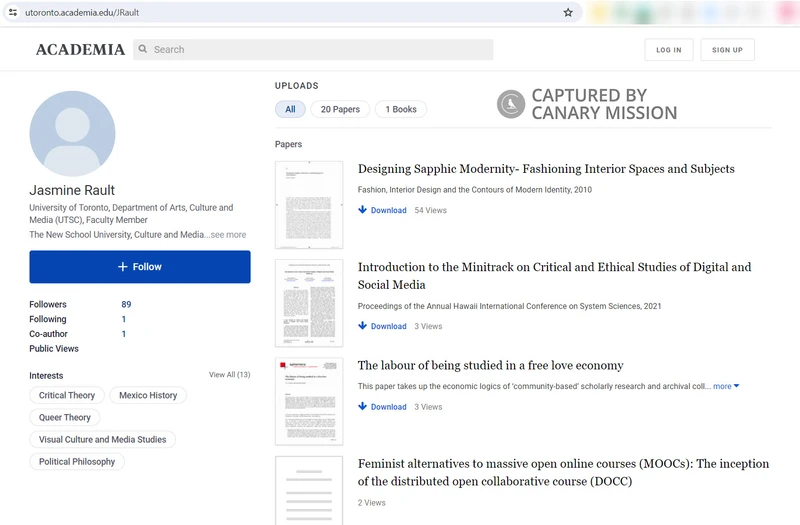Open thumbnail of Minitrack introduction paper
This screenshot has height=525, width=800.
tap(309, 303)
